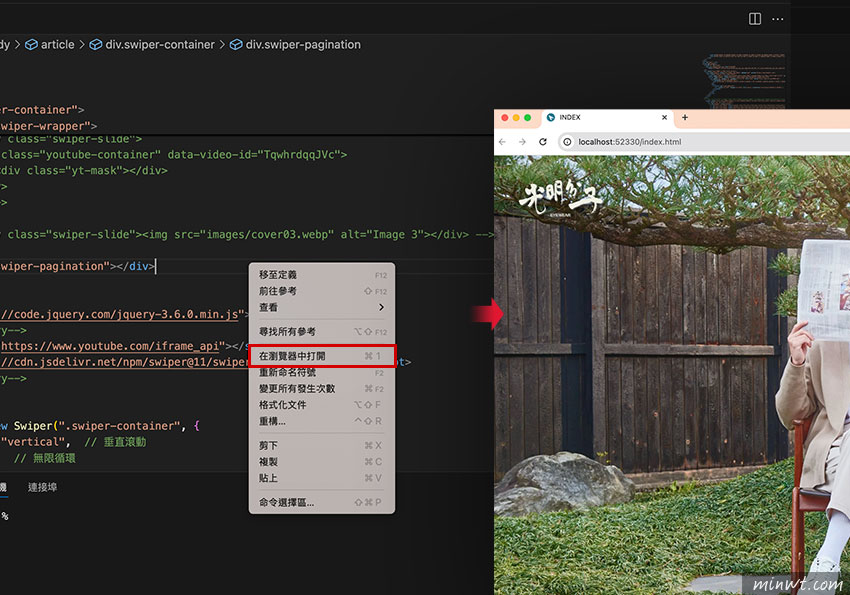850x595 pixels.
Task: Choose 變更所有發生次數 menu entry
Action: coord(322,389)
